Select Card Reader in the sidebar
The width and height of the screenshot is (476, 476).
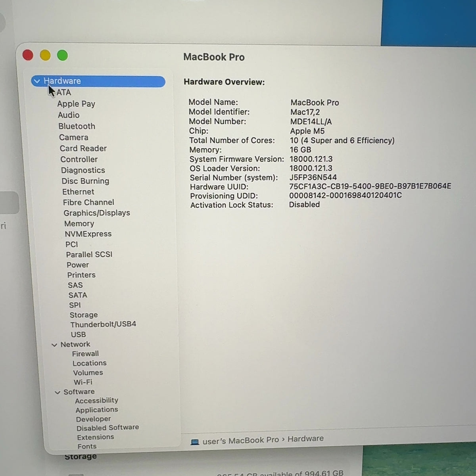tap(83, 148)
